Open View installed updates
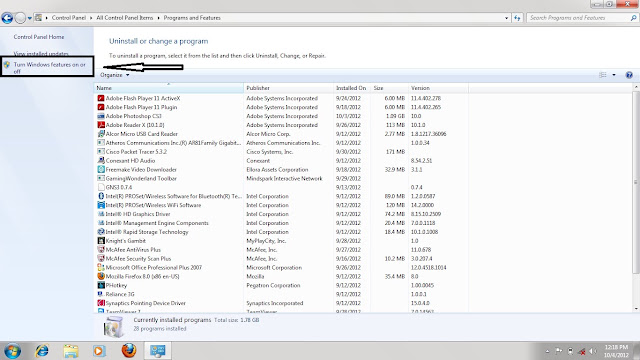Image resolution: width=640 pixels, height=360 pixels. coord(41,53)
